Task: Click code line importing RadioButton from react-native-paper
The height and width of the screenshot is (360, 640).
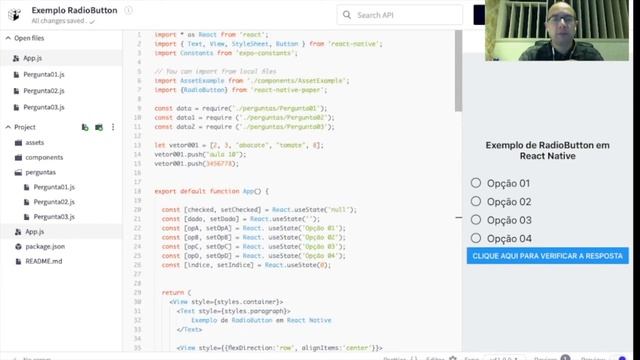Action: pos(240,90)
